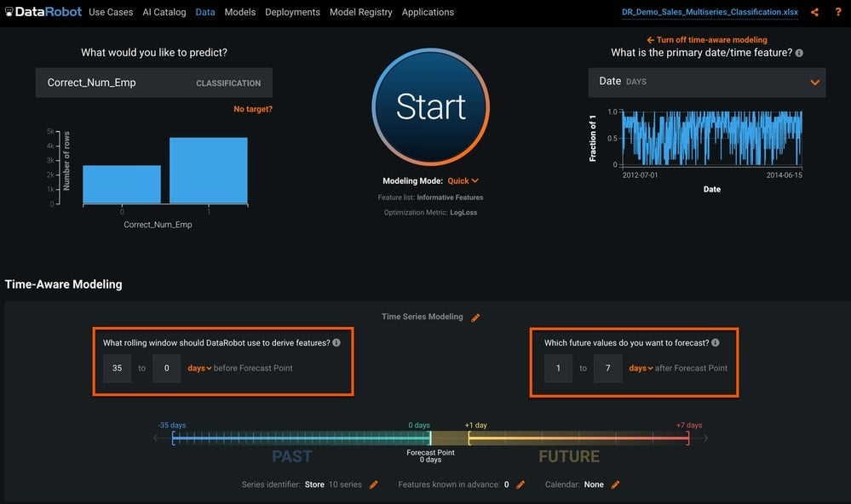Click the rolling window end field 0
The image size is (851, 504).
tap(167, 368)
